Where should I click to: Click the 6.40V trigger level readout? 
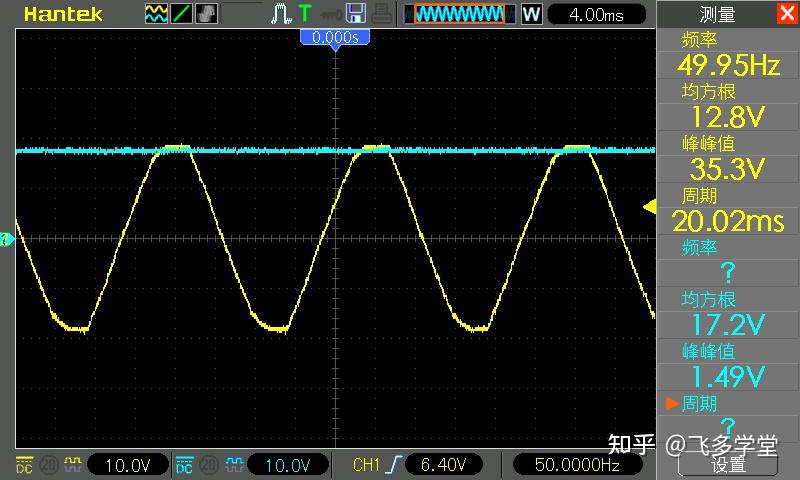click(443, 465)
